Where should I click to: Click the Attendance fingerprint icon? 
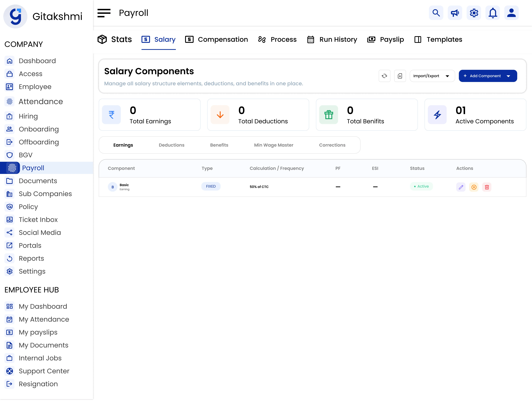[10, 101]
